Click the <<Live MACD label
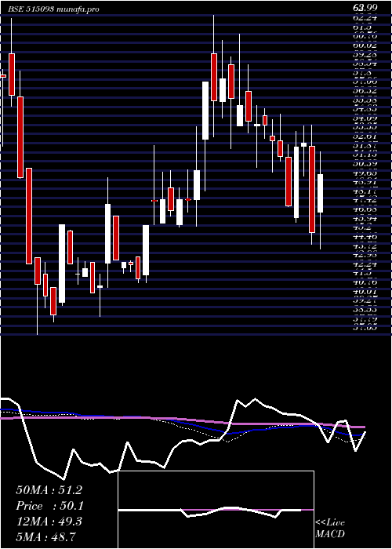The image size is (392, 549). 330,528
